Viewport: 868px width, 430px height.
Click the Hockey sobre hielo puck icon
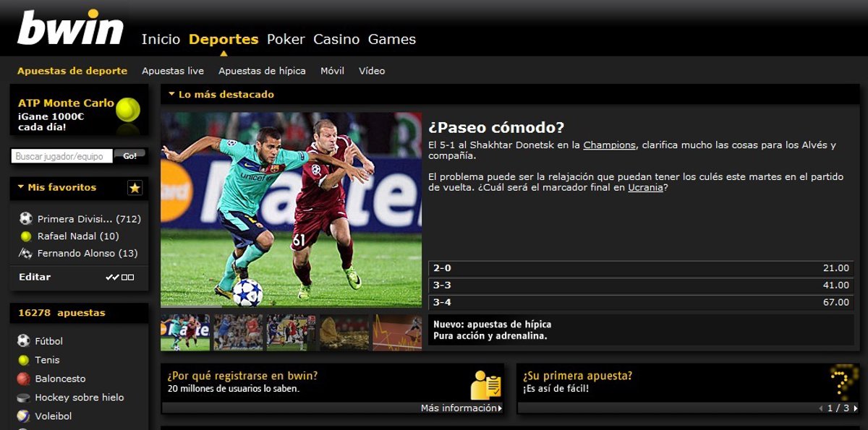tap(24, 397)
